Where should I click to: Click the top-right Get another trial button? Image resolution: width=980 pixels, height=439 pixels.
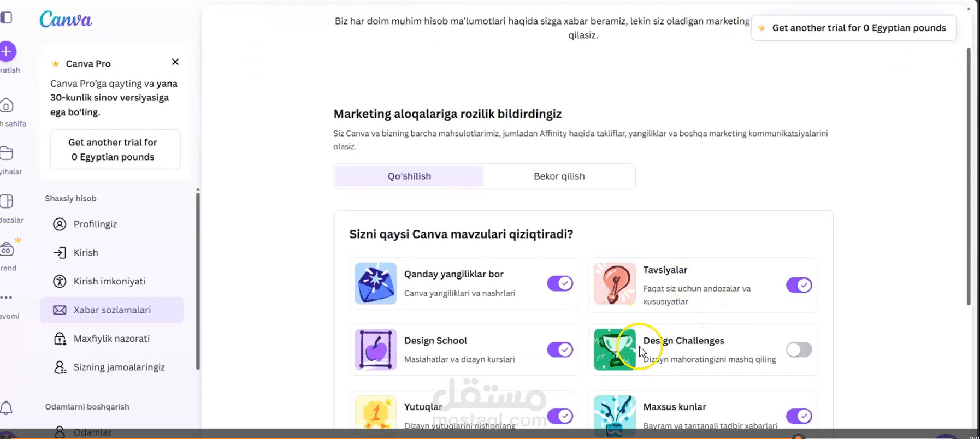click(854, 28)
